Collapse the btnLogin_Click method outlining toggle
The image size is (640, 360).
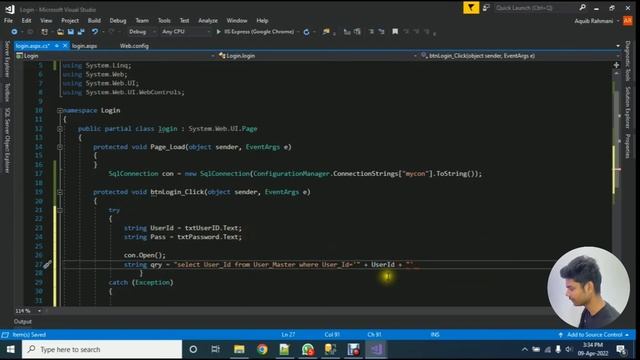point(60,192)
